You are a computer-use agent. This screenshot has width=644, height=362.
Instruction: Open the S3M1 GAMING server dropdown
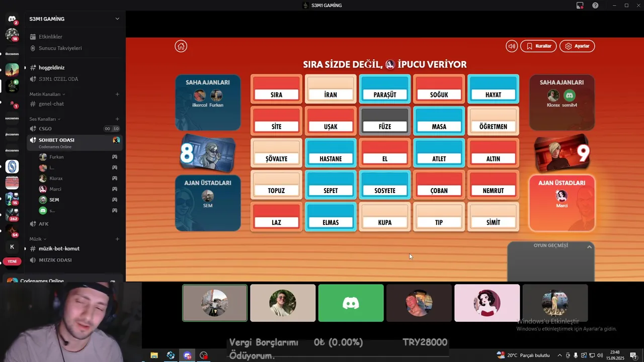point(117,19)
